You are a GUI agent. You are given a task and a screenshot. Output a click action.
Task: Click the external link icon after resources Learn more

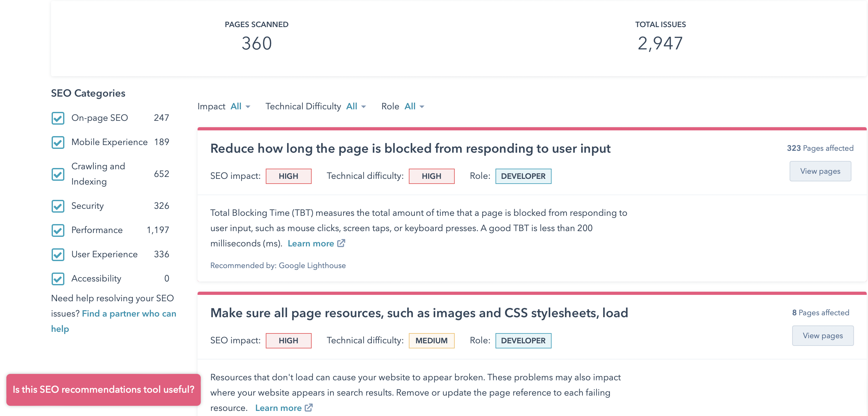coord(309,408)
